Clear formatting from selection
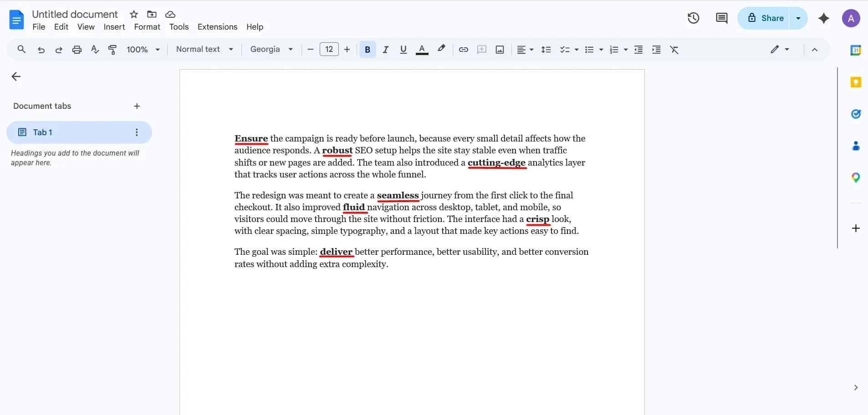Viewport: 868px width, 415px height. point(674,50)
